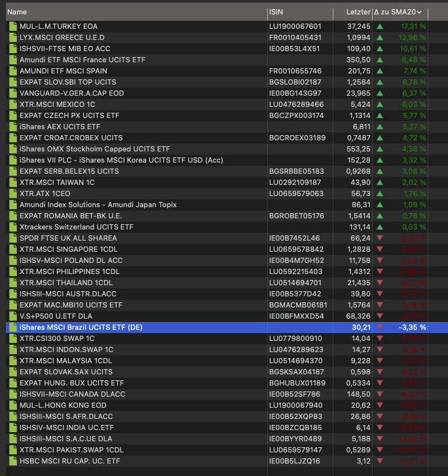448x476 pixels.
Task: Click document icon of Amundi ETF MSCI France
Action: click(13, 60)
